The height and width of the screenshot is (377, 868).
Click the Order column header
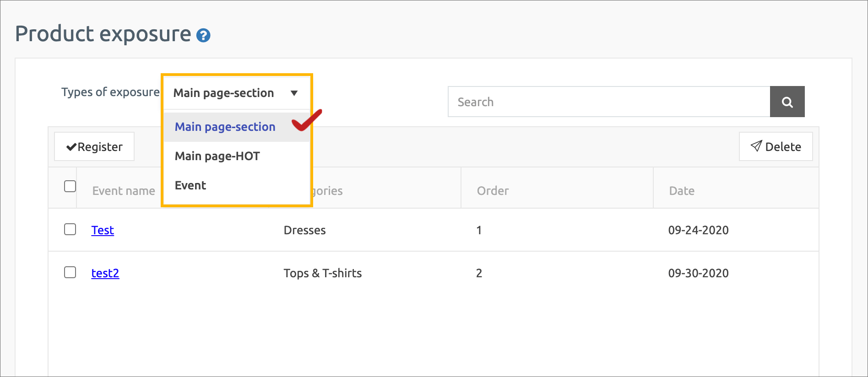493,191
